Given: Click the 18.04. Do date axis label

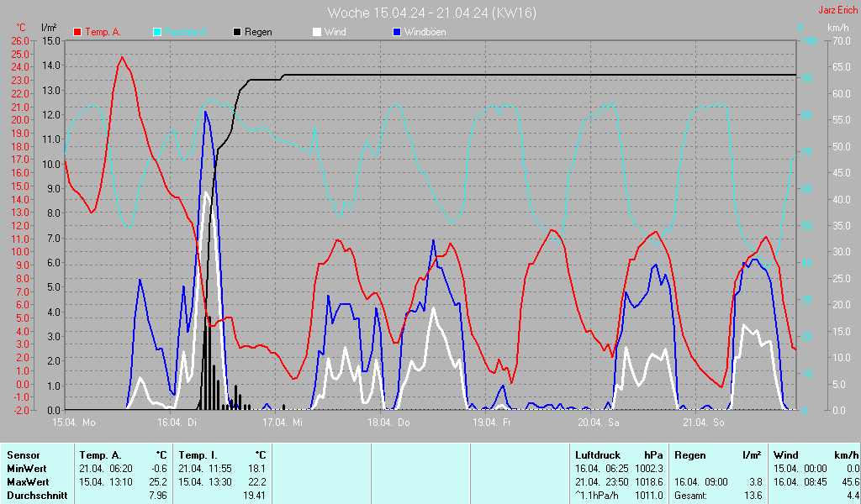Looking at the screenshot, I should point(388,423).
